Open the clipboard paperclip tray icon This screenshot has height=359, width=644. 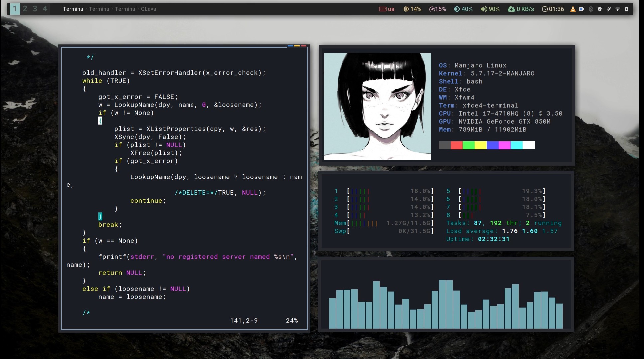click(609, 9)
